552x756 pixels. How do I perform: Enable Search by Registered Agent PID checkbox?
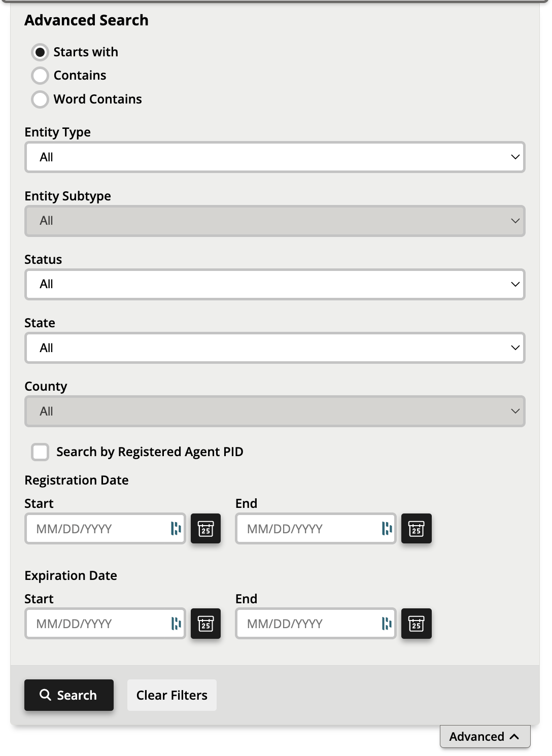point(40,452)
